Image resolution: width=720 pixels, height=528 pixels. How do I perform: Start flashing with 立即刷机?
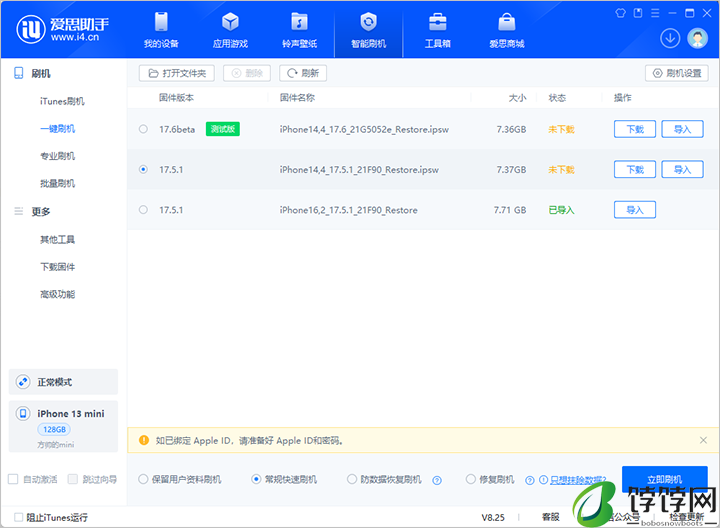click(x=664, y=479)
